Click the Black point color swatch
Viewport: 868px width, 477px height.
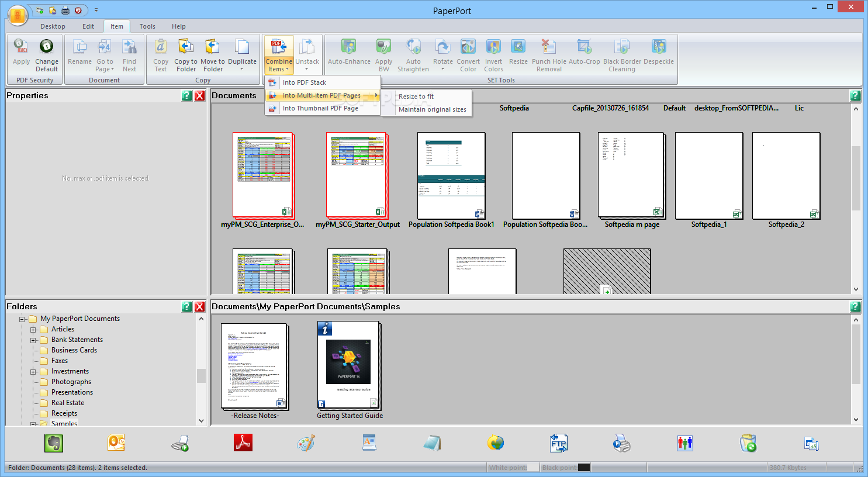pos(583,468)
